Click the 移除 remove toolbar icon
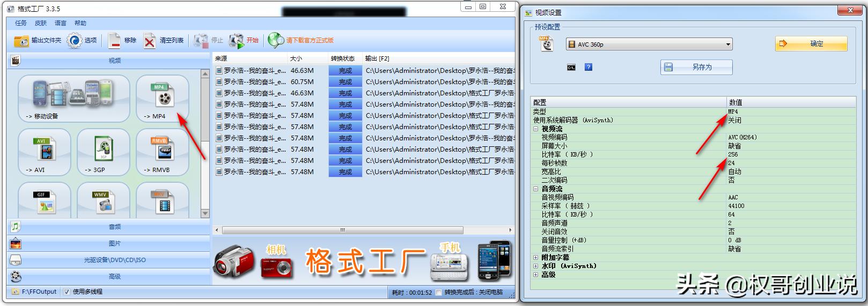This screenshot has height=306, width=868. [114, 41]
